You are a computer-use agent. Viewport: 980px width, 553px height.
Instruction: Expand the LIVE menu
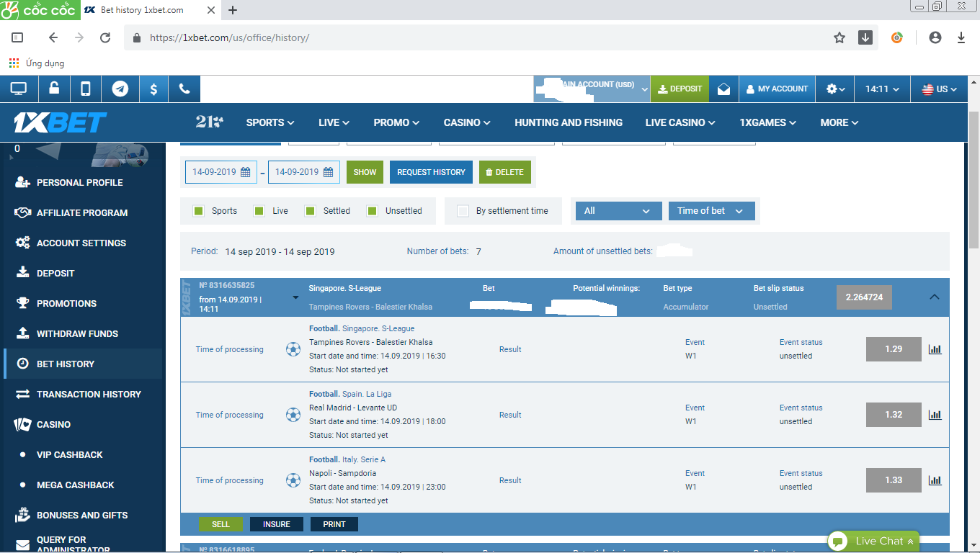(x=334, y=122)
